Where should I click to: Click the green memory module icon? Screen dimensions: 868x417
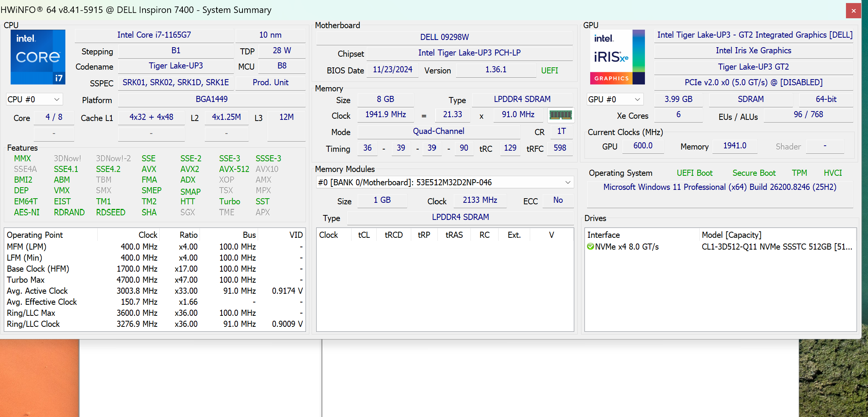pos(561,115)
